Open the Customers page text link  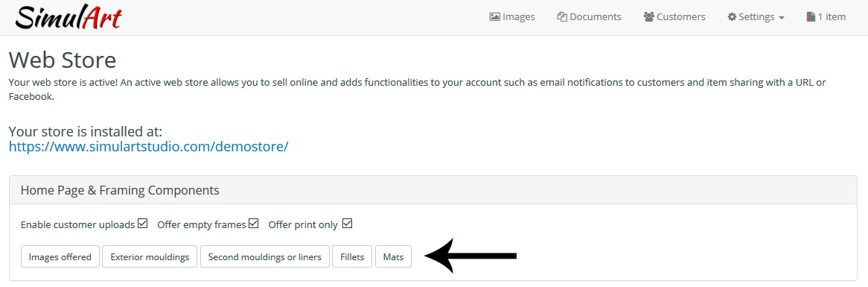pyautogui.click(x=681, y=17)
